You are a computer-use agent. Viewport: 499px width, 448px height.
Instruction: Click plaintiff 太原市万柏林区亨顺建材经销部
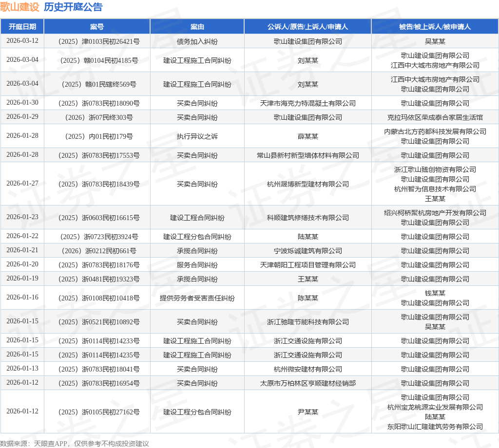coord(308,383)
